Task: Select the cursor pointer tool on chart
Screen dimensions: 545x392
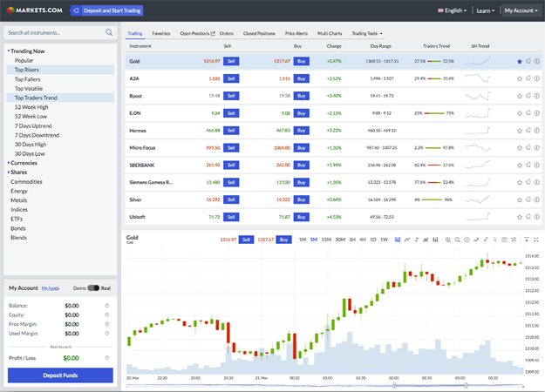Action: click(495, 240)
